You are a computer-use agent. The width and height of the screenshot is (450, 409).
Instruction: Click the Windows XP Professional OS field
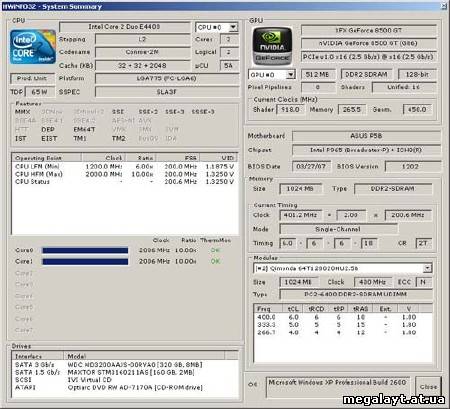pyautogui.click(x=338, y=387)
